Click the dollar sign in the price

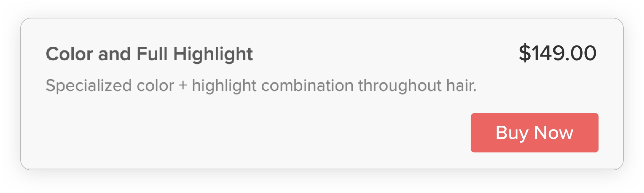tap(525, 53)
